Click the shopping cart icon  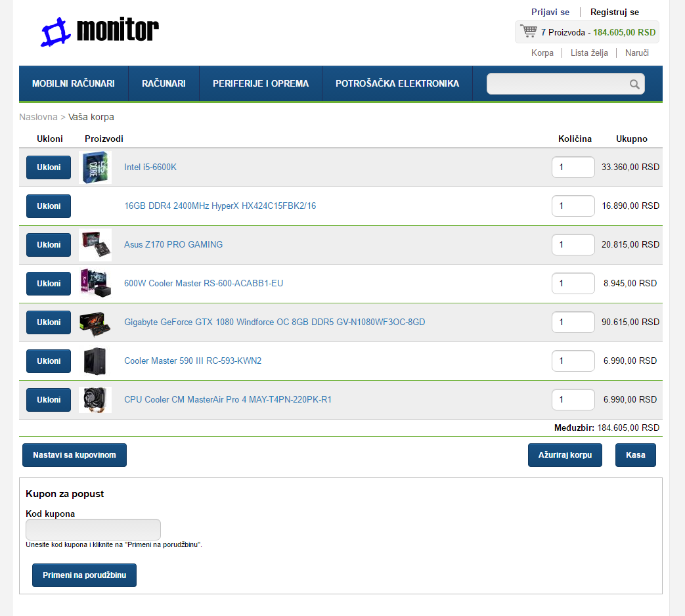(529, 32)
